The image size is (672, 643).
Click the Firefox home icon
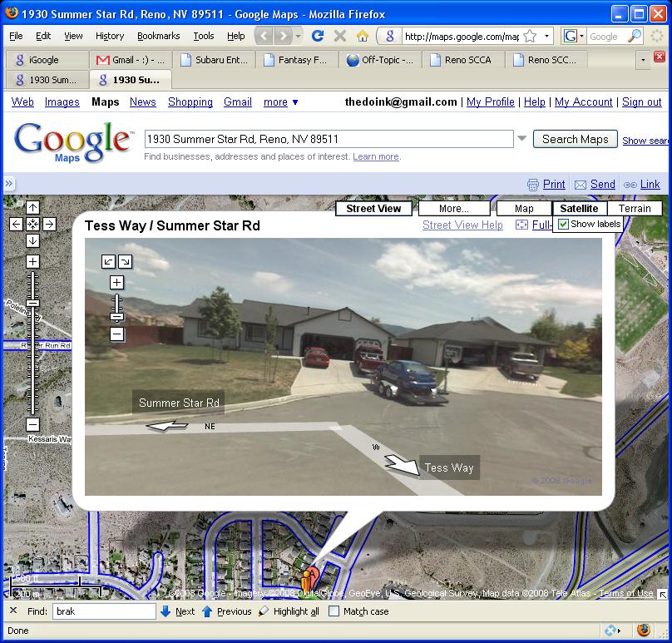(x=362, y=36)
